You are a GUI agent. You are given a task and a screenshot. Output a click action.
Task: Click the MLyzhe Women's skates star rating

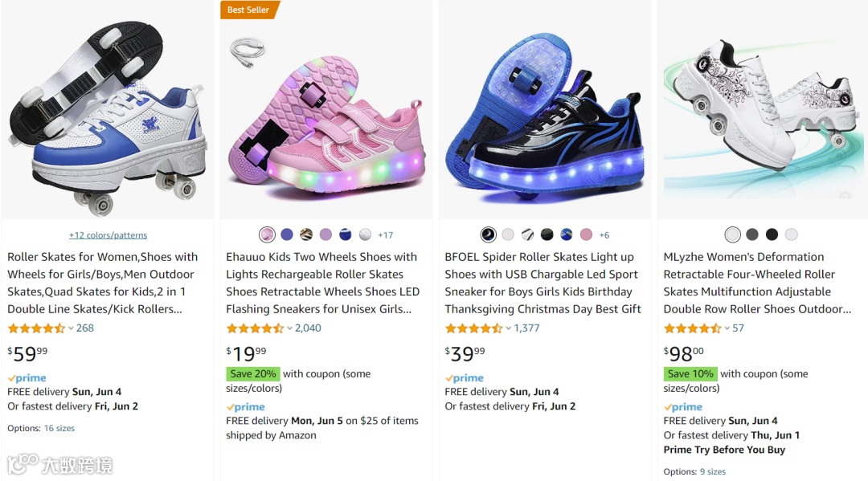[691, 328]
